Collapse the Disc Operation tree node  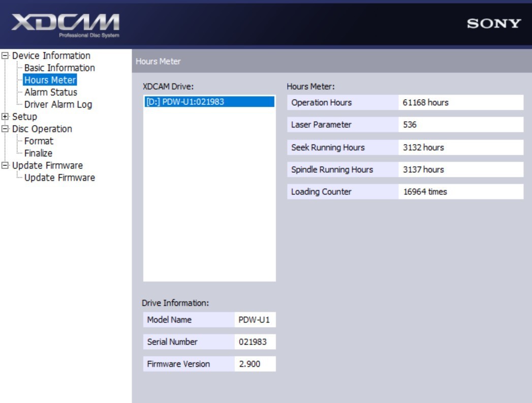point(6,129)
